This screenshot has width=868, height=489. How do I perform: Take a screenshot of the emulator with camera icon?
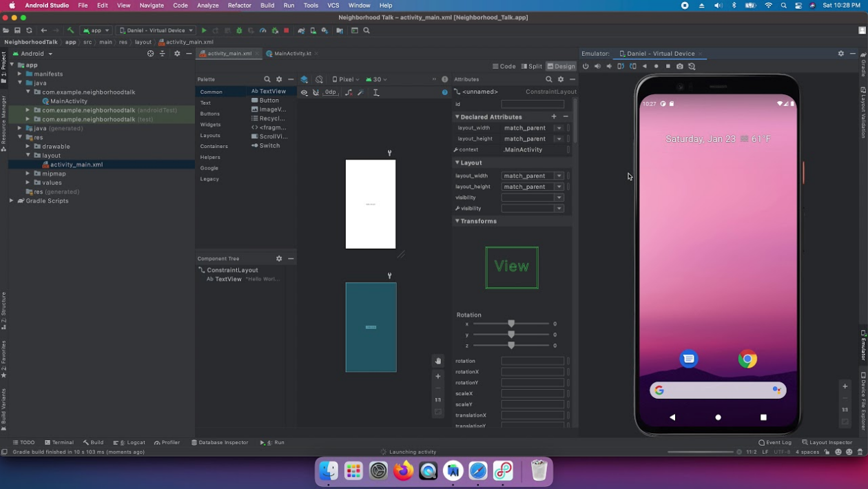680,66
